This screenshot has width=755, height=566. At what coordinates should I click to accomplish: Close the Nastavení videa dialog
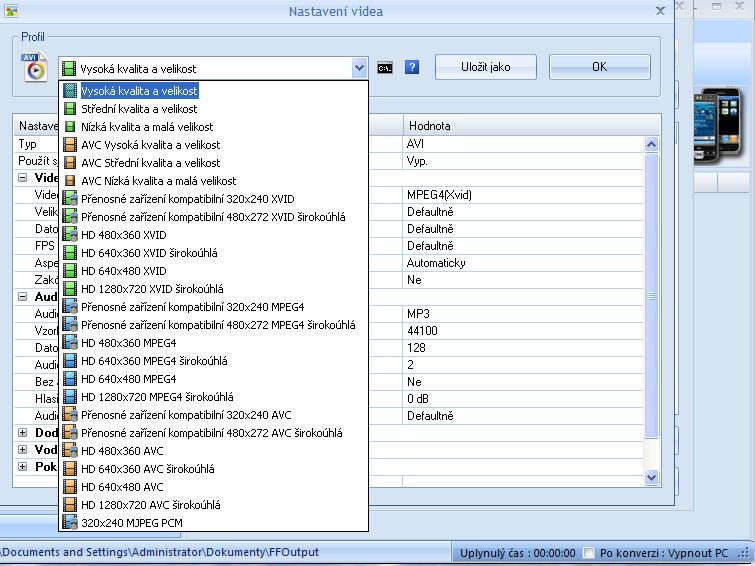point(660,11)
